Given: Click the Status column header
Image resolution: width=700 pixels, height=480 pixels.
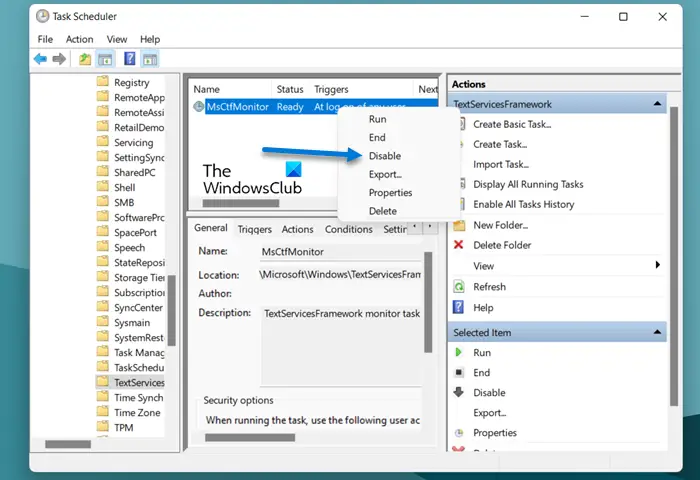Looking at the screenshot, I should tap(290, 89).
